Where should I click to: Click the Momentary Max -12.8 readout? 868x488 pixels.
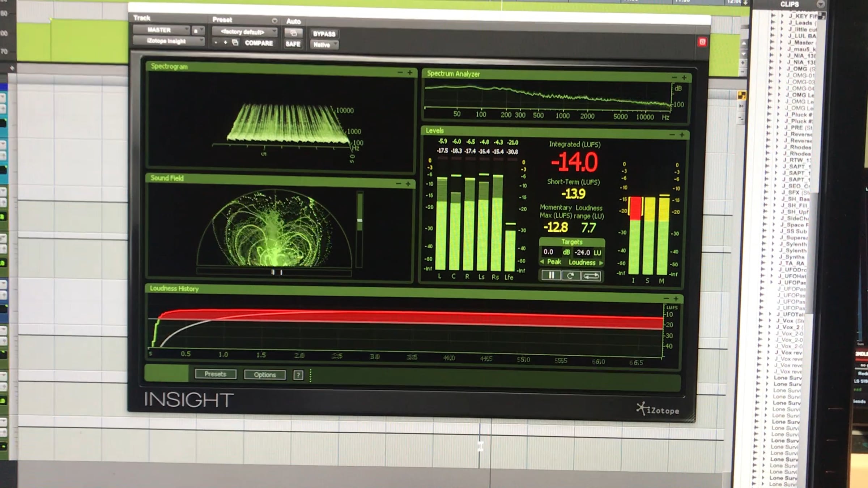(x=556, y=227)
